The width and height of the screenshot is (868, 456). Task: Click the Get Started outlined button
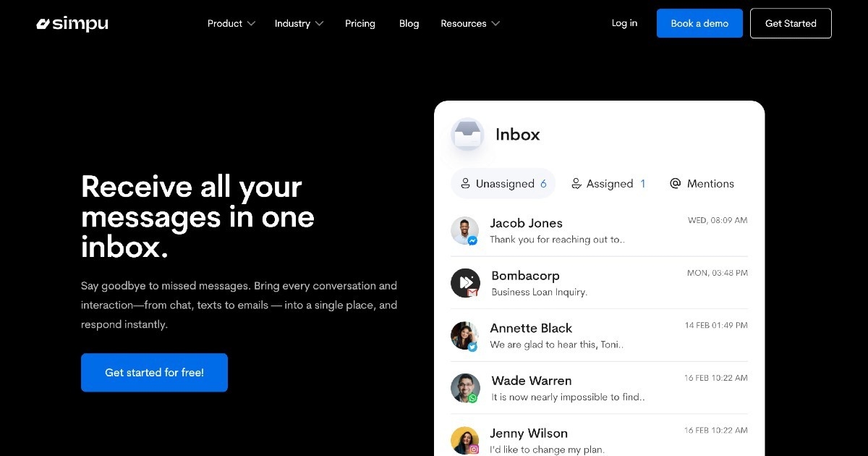point(790,24)
